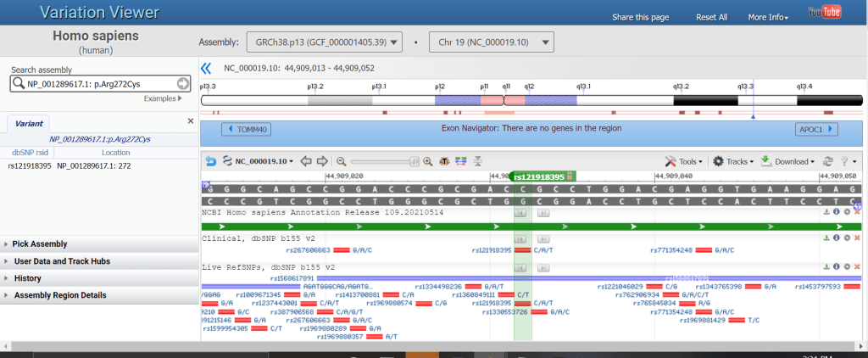Open the More Info dropdown
The image size is (868, 358).
tap(768, 17)
